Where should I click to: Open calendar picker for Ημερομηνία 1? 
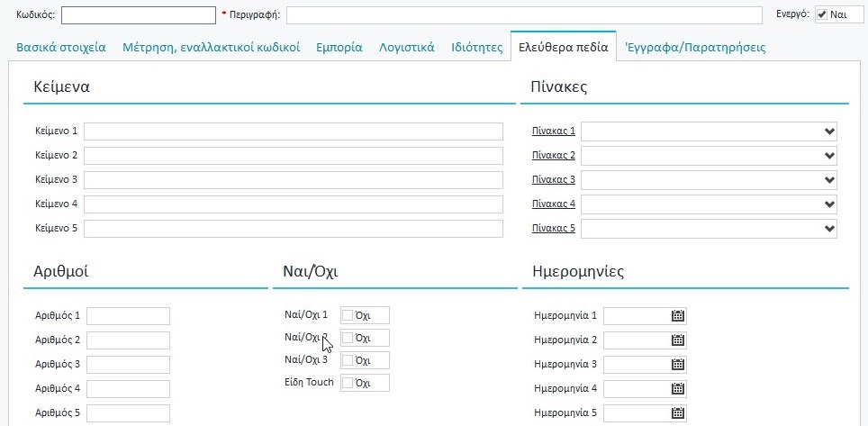point(678,315)
